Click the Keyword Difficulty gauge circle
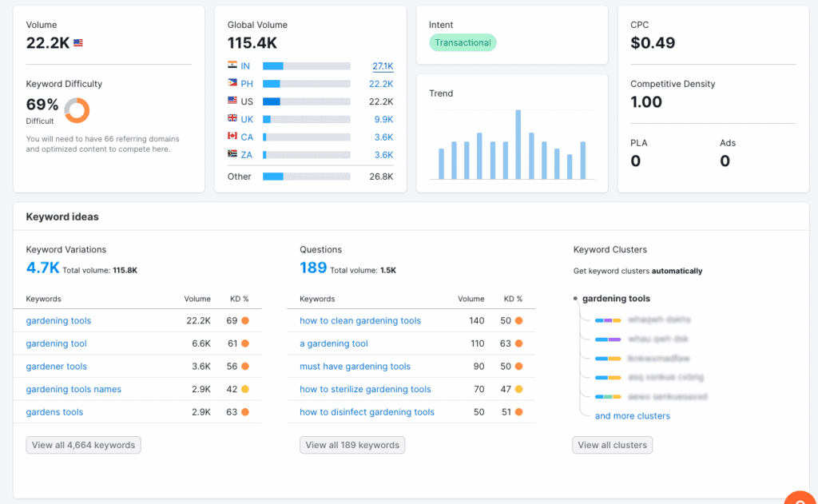The width and height of the screenshot is (818, 504). coord(79,111)
